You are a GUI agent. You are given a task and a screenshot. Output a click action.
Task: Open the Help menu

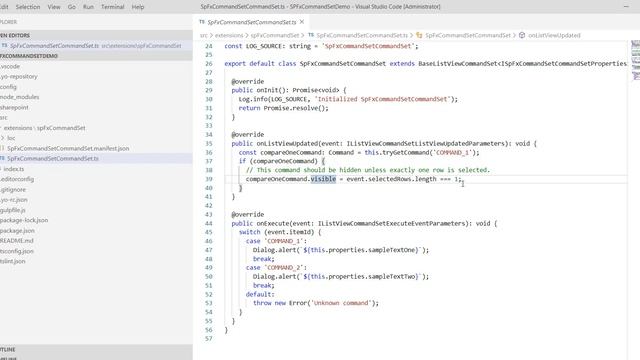[x=138, y=7]
